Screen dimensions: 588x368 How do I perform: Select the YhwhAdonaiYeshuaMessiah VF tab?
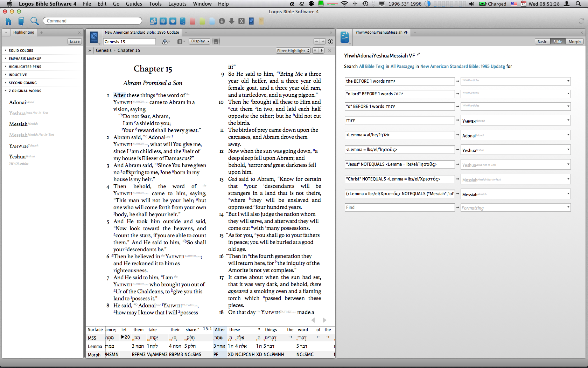tap(381, 33)
